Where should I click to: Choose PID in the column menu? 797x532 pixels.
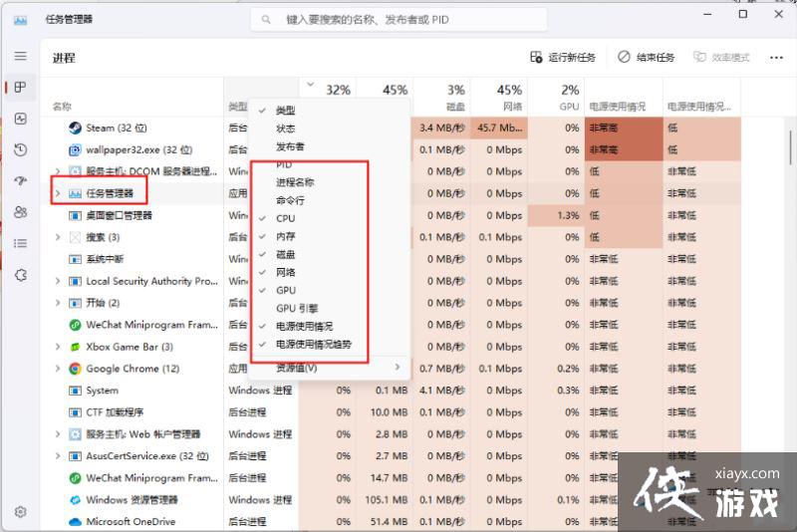click(x=329, y=164)
